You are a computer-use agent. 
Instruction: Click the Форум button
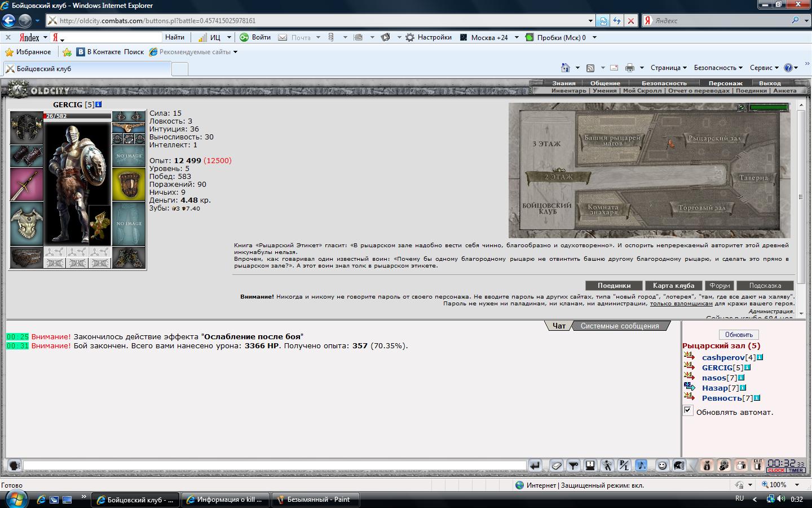coord(720,286)
